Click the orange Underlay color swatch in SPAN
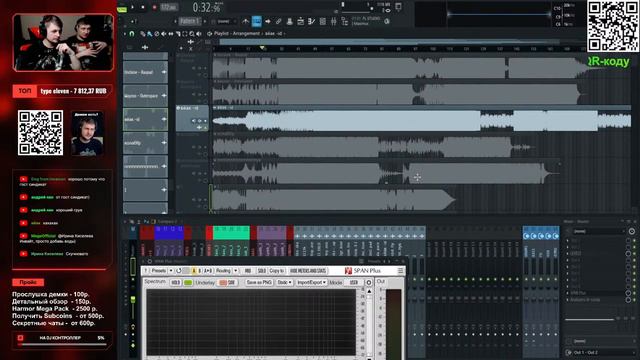The height and width of the screenshot is (360, 640). [x=223, y=282]
